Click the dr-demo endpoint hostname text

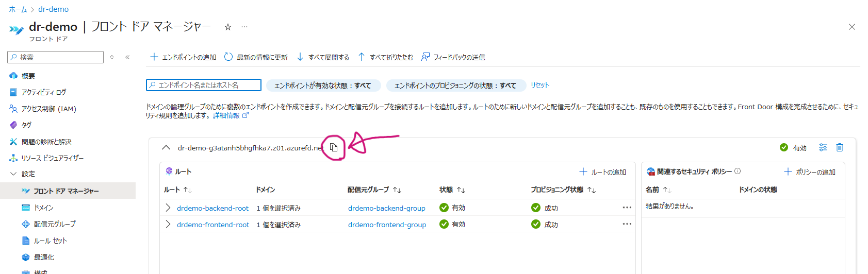(x=251, y=148)
